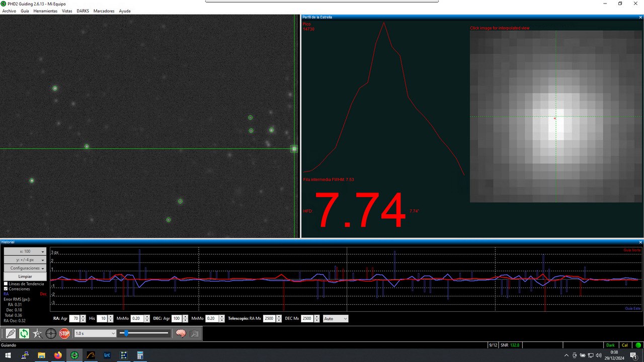Click the Limpiar button
This screenshot has width=644, height=362.
[25, 277]
